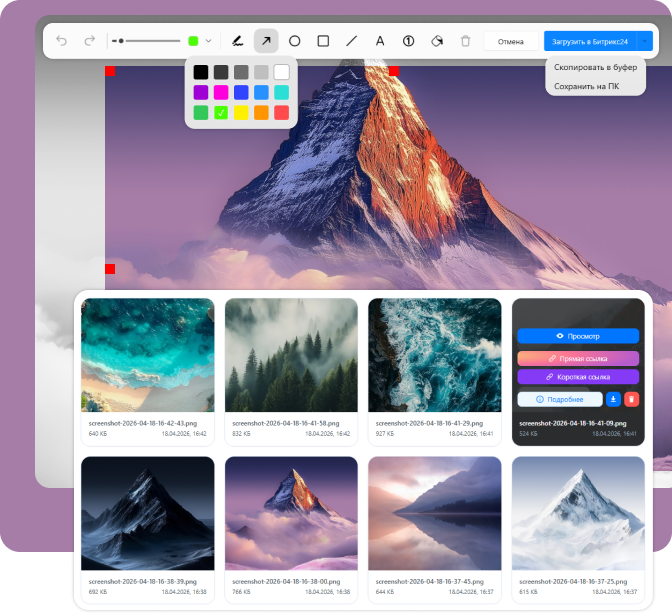Select the ellipse shape tool
The width and height of the screenshot is (672, 614).
point(294,41)
